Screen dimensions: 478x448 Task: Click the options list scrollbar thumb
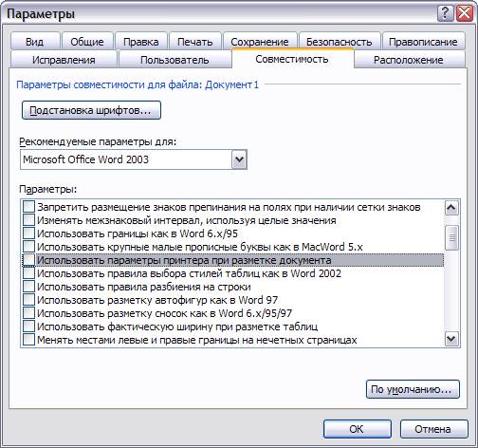pos(451,237)
